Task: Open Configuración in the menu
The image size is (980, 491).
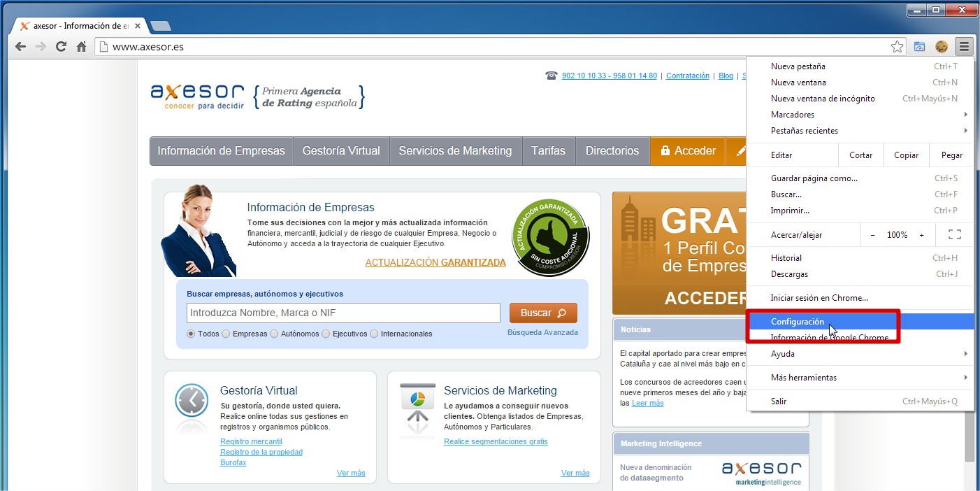Action: tap(860, 322)
